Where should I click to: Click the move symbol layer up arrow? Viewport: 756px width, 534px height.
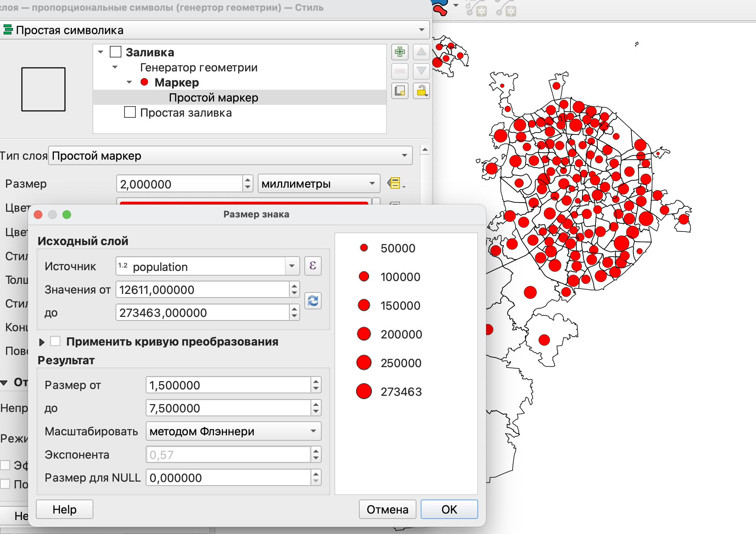421,52
